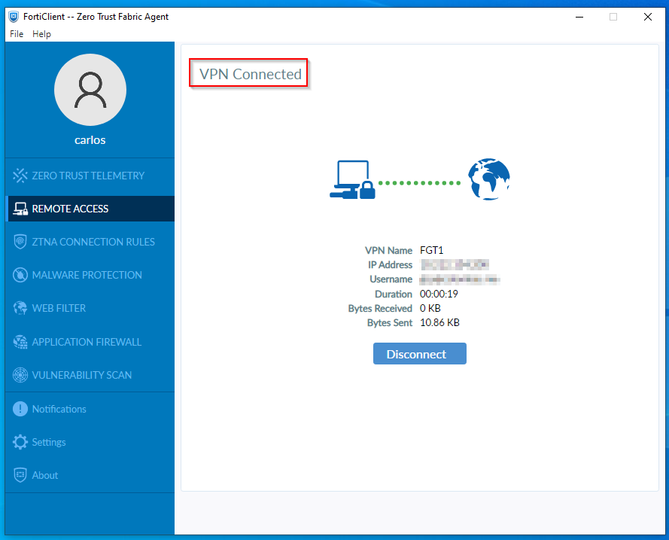Click the Remote Access laptop icon

(x=20, y=209)
